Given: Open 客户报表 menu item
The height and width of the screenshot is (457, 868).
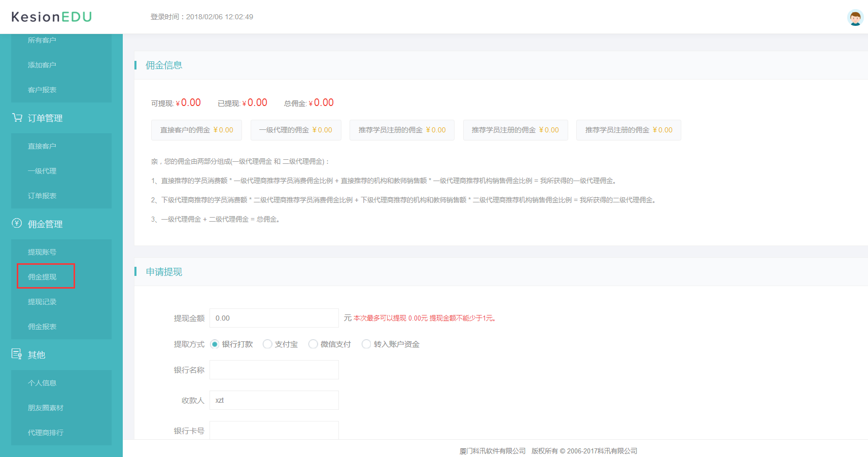Looking at the screenshot, I should (x=42, y=90).
